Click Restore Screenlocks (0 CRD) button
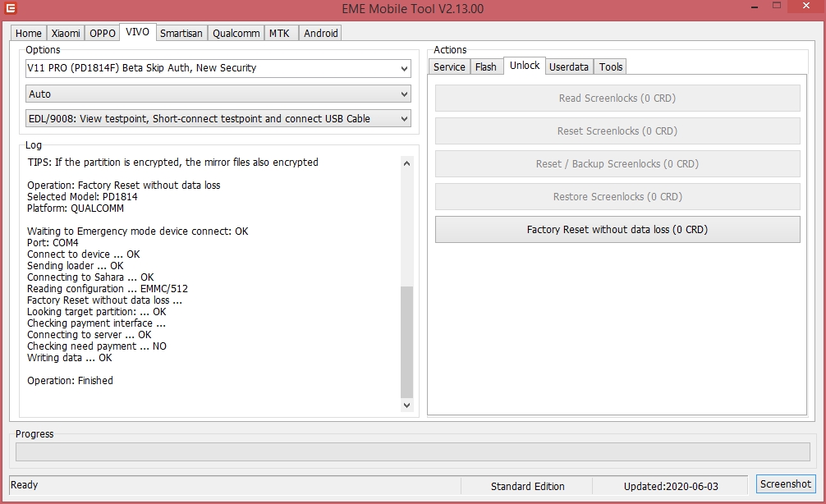This screenshot has width=826, height=504. click(x=617, y=196)
